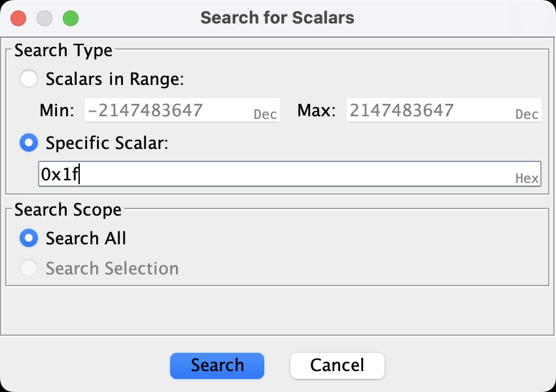556x392 pixels.
Task: Select the Search All scope option
Action: click(29, 238)
